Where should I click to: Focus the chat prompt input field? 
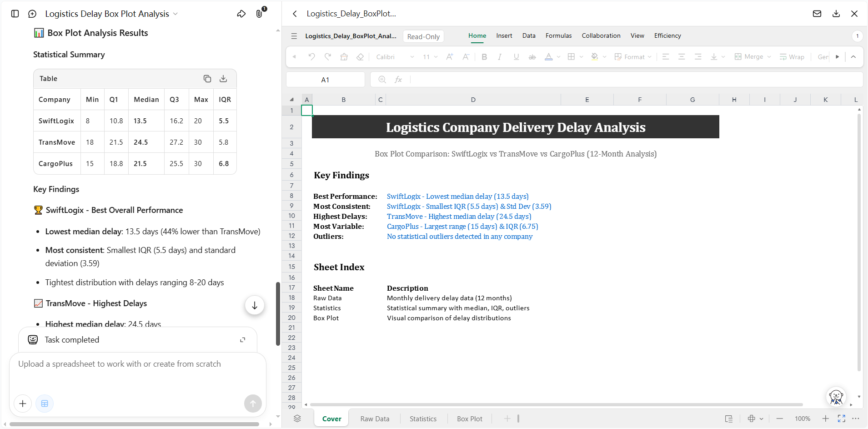click(x=138, y=364)
